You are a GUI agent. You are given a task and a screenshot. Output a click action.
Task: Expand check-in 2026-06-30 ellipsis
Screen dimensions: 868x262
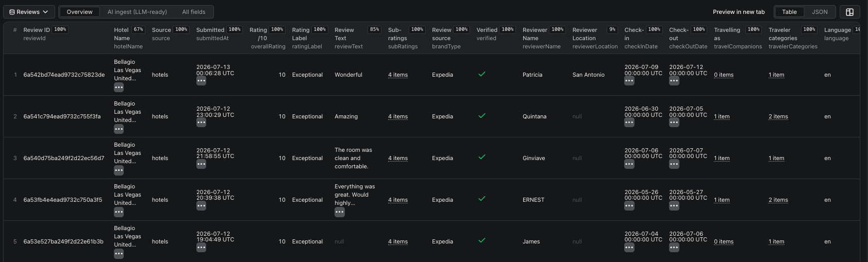tap(629, 123)
